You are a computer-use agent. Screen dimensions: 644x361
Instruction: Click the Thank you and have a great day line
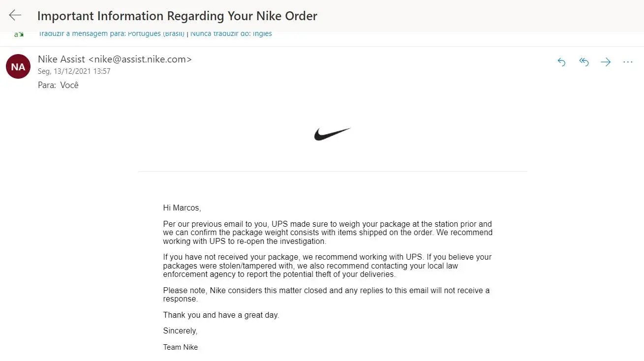[221, 315]
